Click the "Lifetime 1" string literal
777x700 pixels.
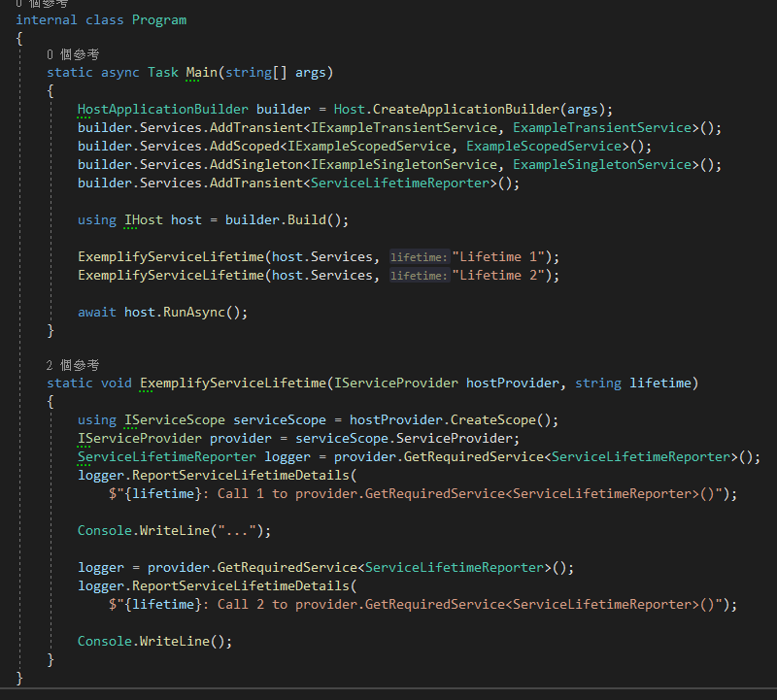[x=498, y=257]
